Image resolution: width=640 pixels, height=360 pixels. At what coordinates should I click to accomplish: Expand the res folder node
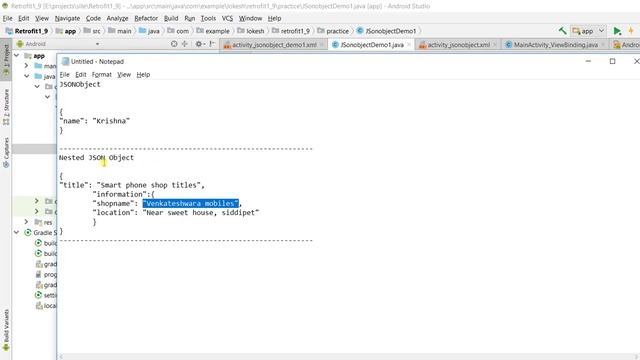click(x=27, y=222)
